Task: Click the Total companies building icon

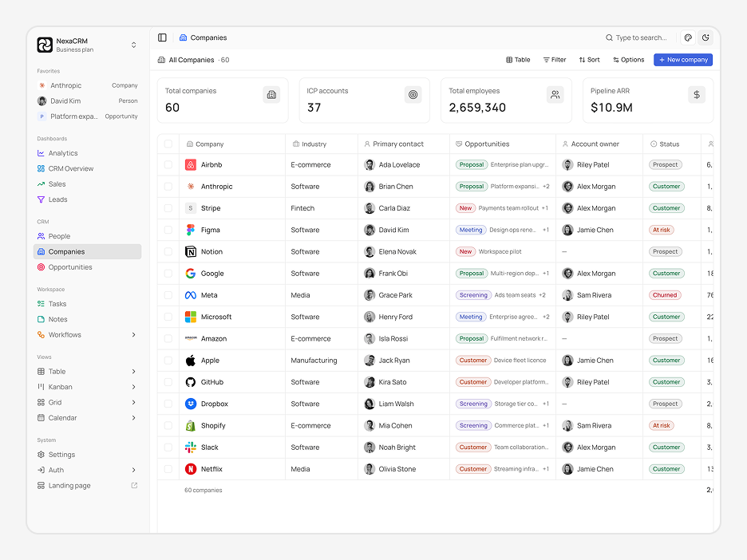Action: (x=271, y=95)
